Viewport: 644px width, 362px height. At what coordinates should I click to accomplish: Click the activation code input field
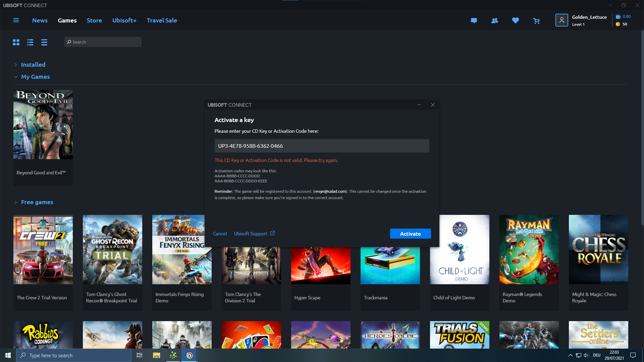tap(322, 146)
